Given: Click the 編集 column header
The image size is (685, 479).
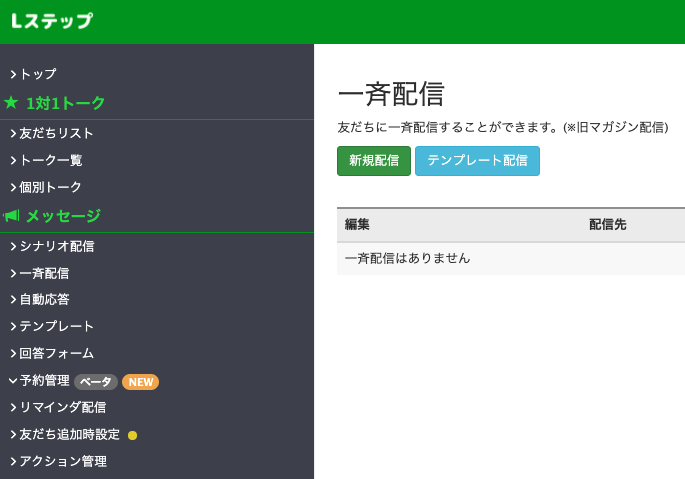Looking at the screenshot, I should pos(357,225).
